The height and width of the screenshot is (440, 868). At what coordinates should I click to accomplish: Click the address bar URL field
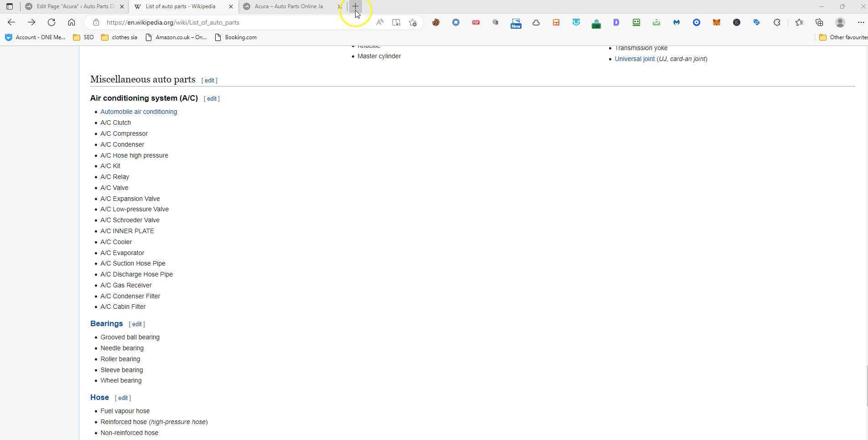173,22
